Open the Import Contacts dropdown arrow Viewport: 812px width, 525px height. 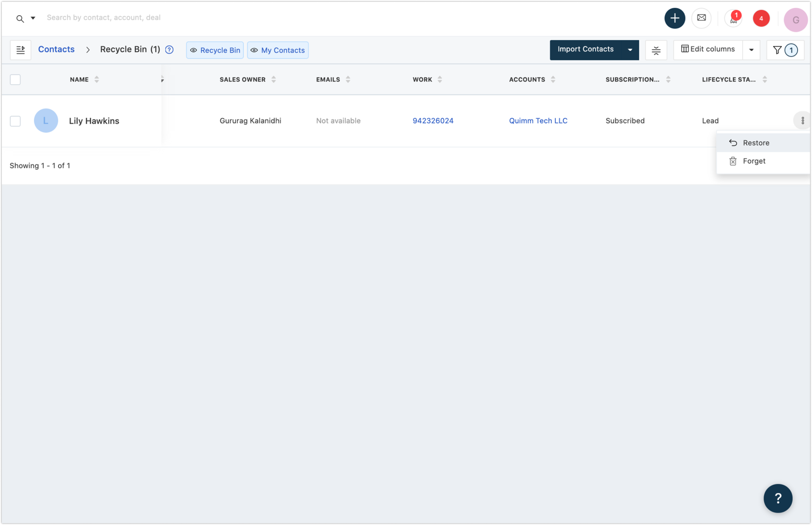[629, 50]
